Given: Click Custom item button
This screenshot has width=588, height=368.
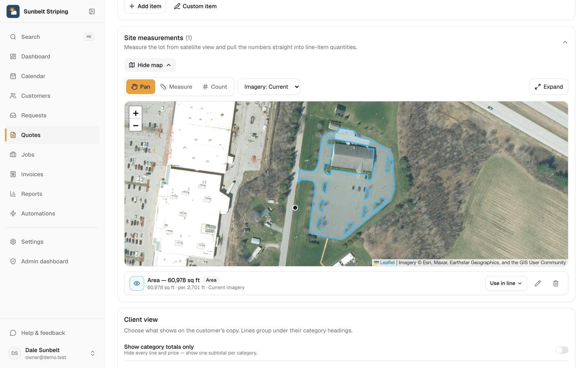Looking at the screenshot, I should click(x=195, y=6).
